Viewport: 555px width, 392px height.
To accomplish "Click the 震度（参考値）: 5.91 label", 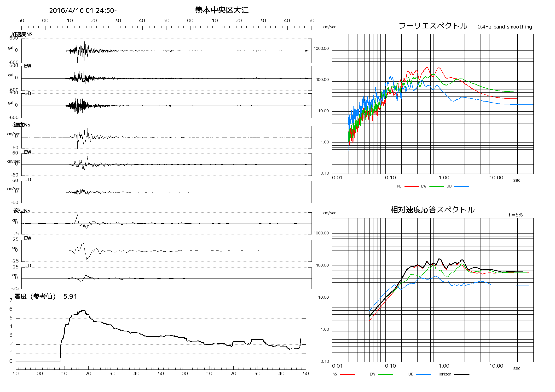I will coord(46,296).
